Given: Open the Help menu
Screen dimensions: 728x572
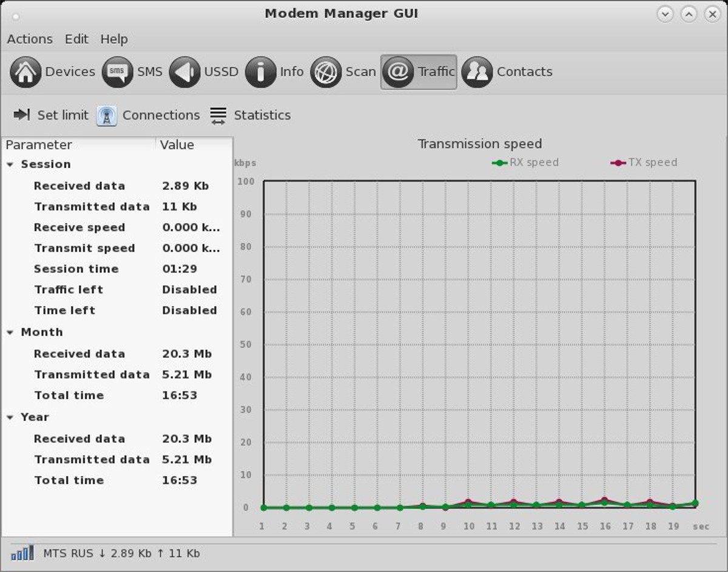Looking at the screenshot, I should [x=114, y=39].
